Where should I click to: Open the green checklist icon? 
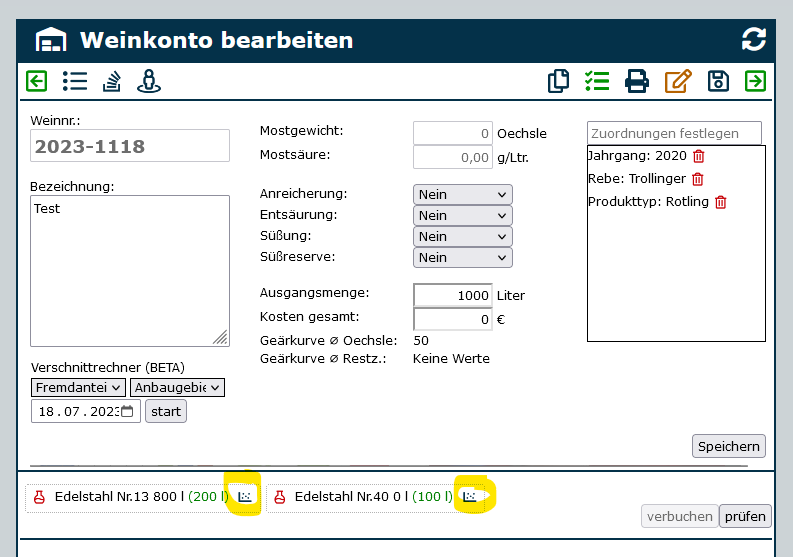coord(597,81)
